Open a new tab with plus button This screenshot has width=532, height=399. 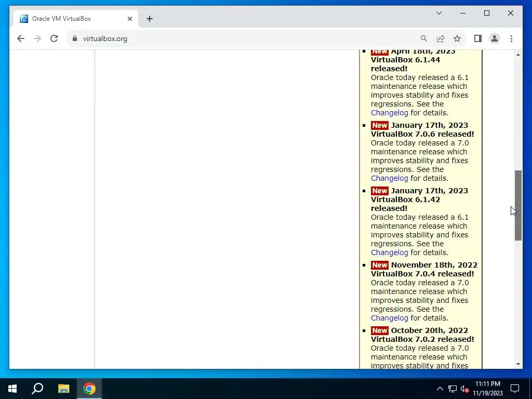click(x=150, y=19)
